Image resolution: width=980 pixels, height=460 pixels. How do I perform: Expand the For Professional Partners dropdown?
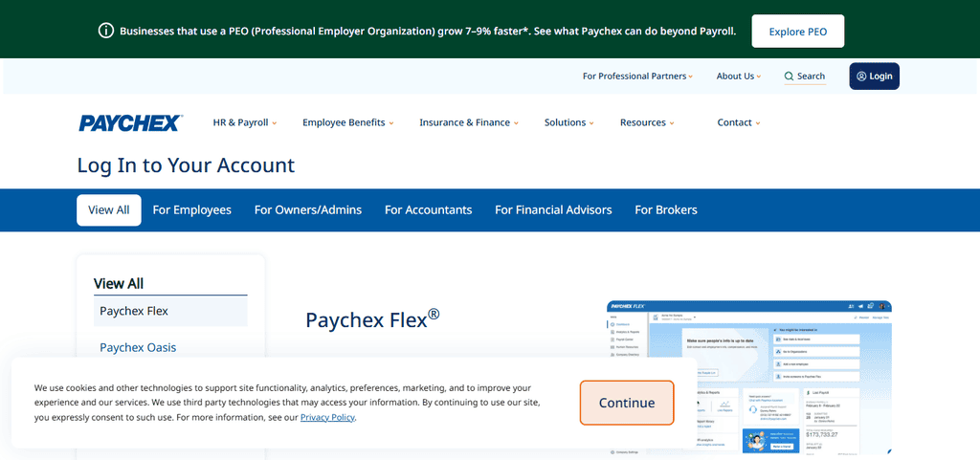(x=637, y=77)
